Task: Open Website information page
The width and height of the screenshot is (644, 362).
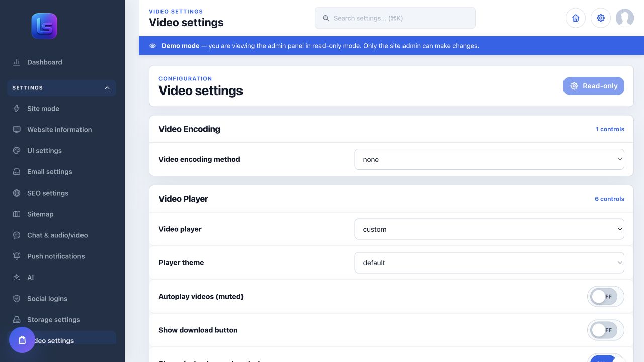Action: (x=61, y=130)
